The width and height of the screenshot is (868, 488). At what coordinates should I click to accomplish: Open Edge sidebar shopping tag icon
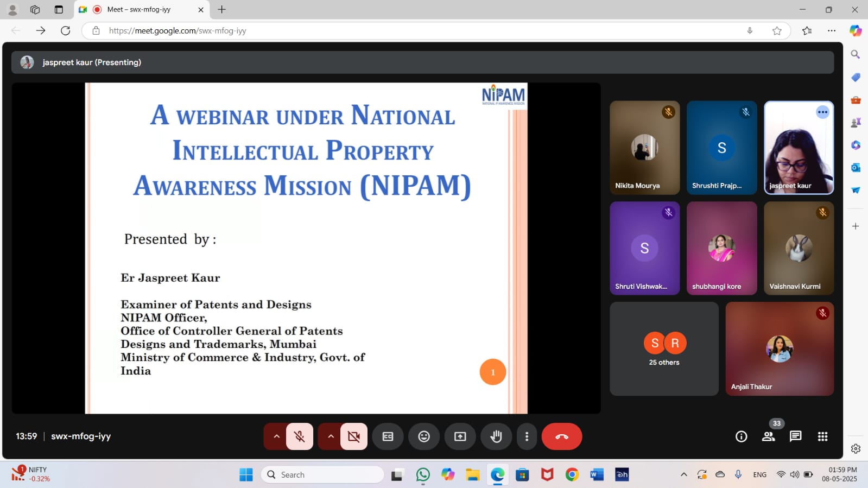(856, 77)
